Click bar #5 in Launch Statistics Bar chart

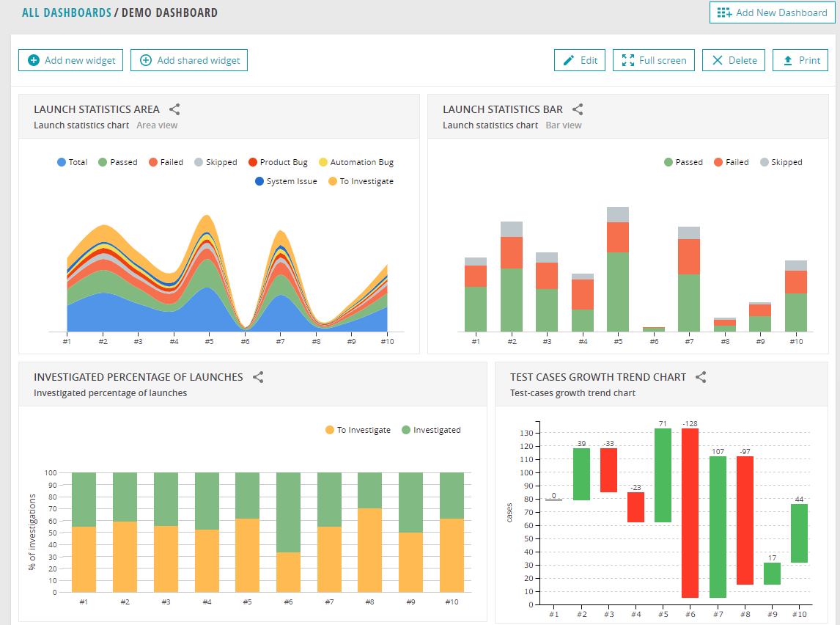click(618, 269)
